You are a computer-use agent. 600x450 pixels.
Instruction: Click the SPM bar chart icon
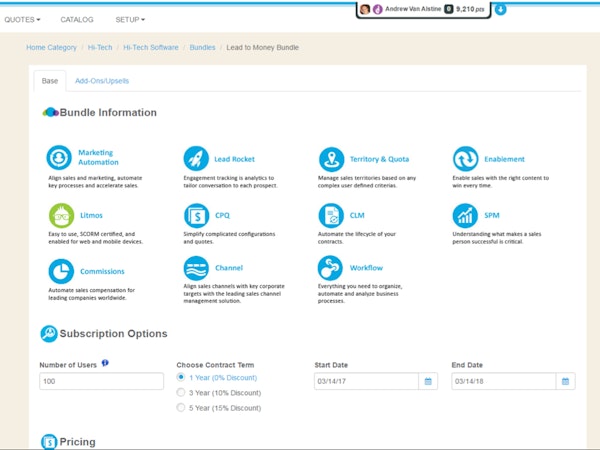pyautogui.click(x=465, y=215)
